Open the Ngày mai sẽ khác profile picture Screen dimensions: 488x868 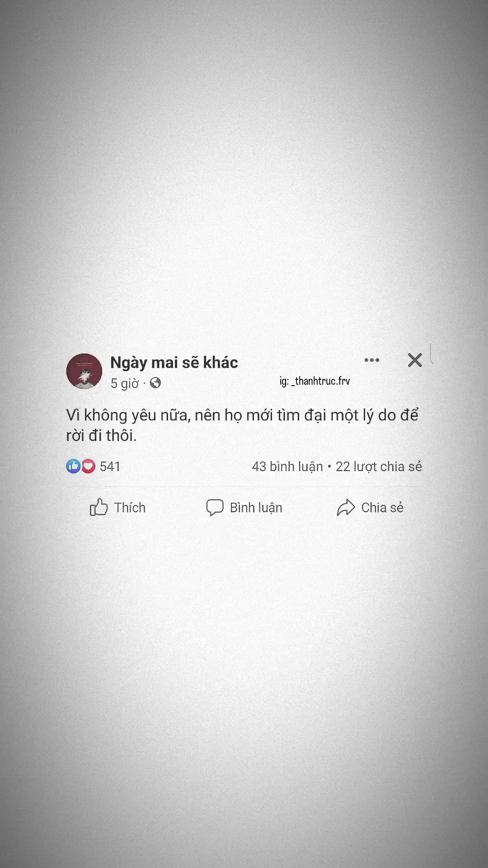pyautogui.click(x=84, y=371)
